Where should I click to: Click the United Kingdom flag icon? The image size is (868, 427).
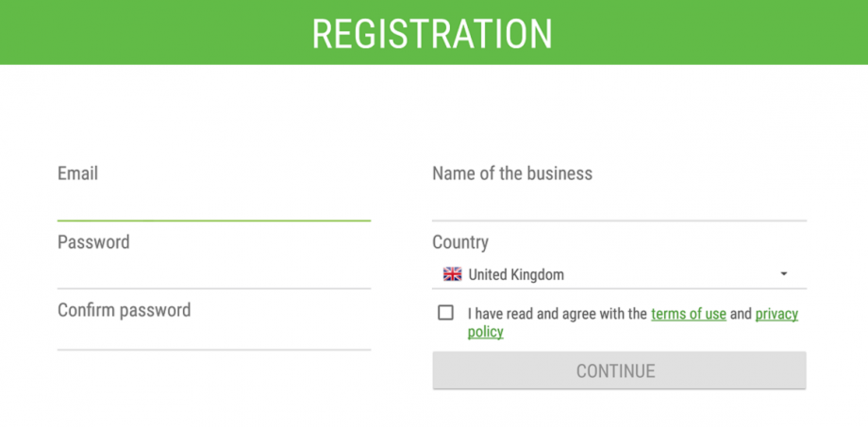click(452, 274)
